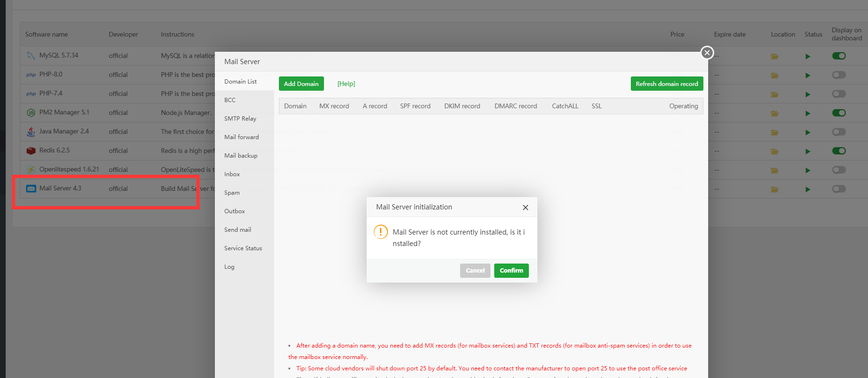This screenshot has height=378, width=868.
Task: Disable dashboard display for MySQL 5.7.34
Action: (x=839, y=56)
